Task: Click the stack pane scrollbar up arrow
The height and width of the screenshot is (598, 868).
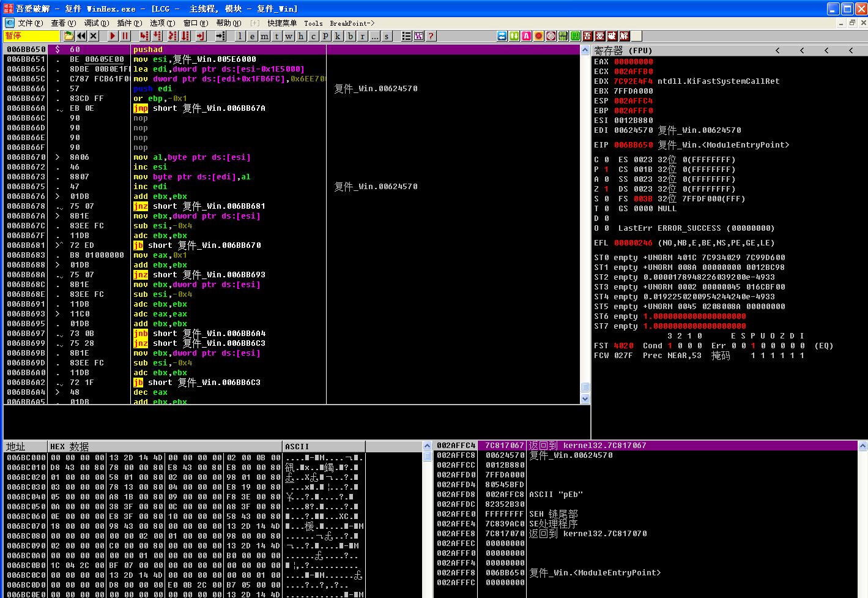Action: coord(863,446)
